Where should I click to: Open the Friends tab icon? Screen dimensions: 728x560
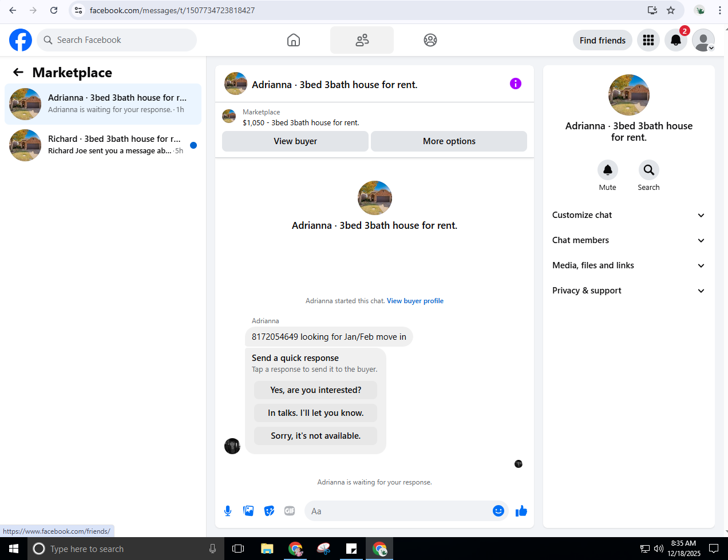pyautogui.click(x=362, y=40)
